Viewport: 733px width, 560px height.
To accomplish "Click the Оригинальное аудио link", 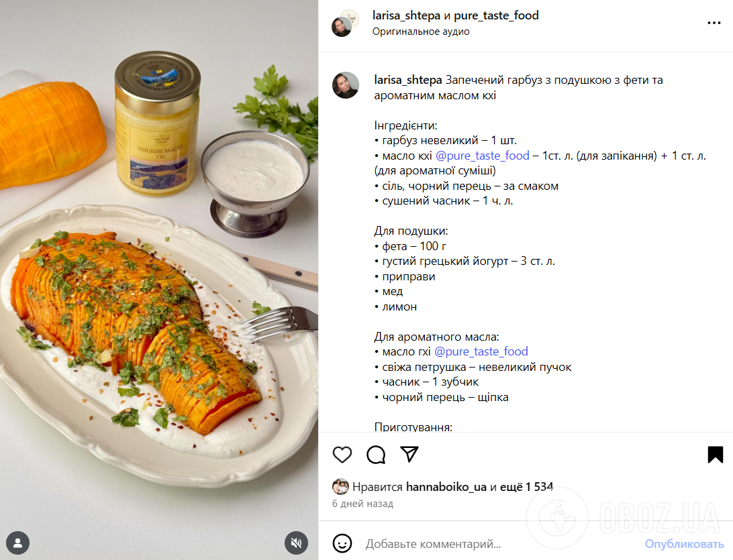I will pos(421,32).
